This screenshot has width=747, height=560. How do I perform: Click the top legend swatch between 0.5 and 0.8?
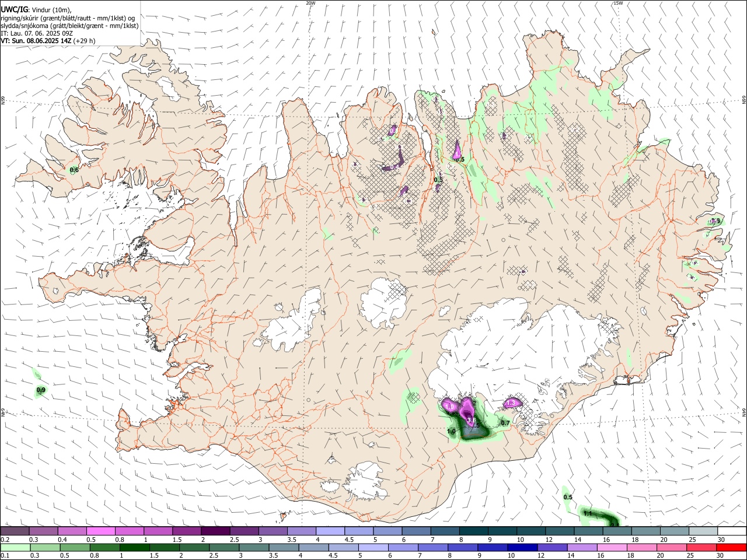click(101, 531)
